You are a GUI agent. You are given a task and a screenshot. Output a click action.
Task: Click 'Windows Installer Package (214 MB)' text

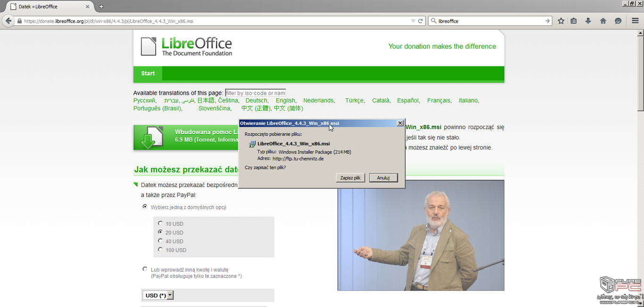(315, 152)
